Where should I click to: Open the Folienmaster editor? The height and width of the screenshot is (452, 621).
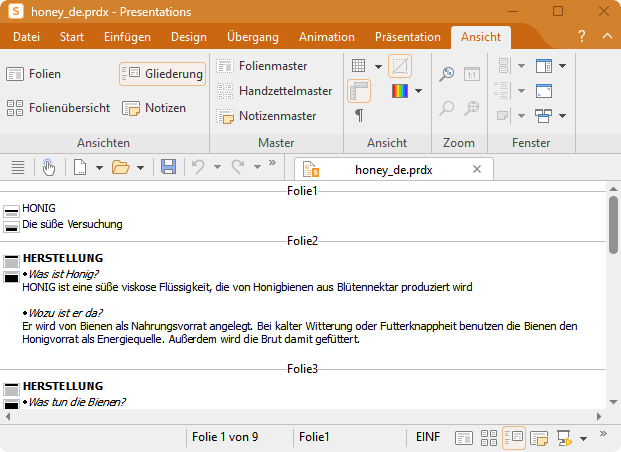(x=262, y=66)
